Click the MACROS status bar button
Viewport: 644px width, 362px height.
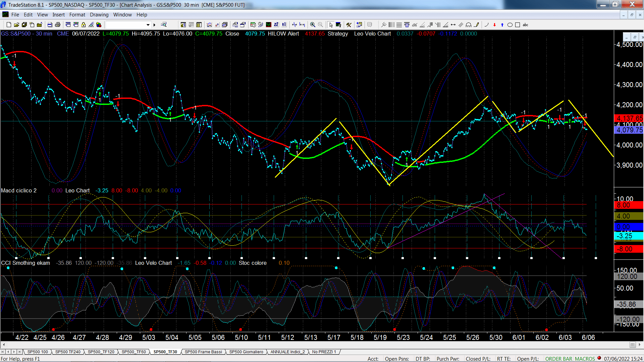point(585,359)
